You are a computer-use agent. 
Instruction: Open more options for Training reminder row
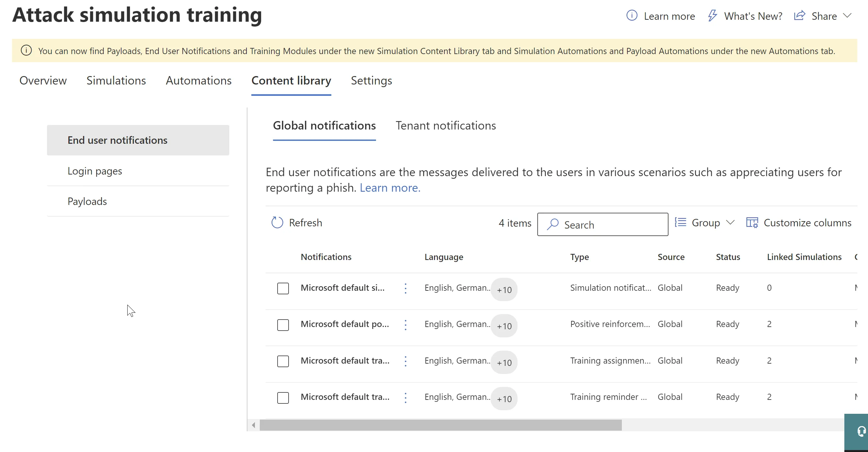(x=406, y=398)
